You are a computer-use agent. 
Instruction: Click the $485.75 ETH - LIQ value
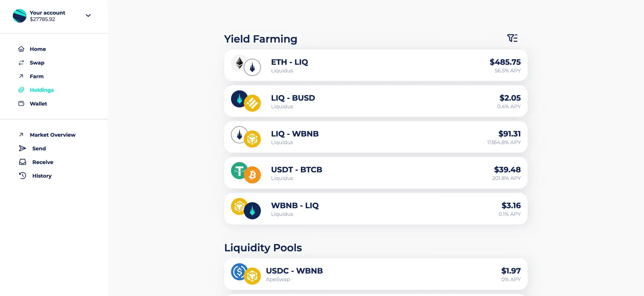(505, 62)
